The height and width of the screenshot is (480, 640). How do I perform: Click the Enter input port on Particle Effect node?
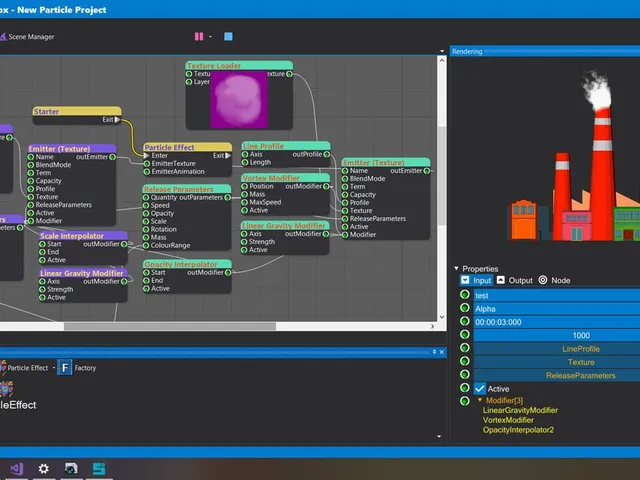[147, 156]
